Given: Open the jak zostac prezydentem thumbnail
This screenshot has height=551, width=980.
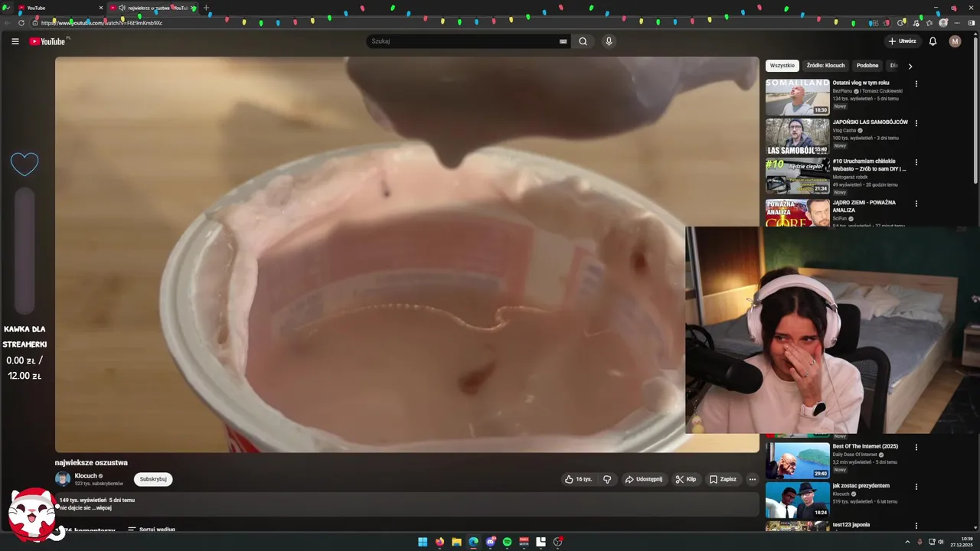Looking at the screenshot, I should click(x=797, y=500).
